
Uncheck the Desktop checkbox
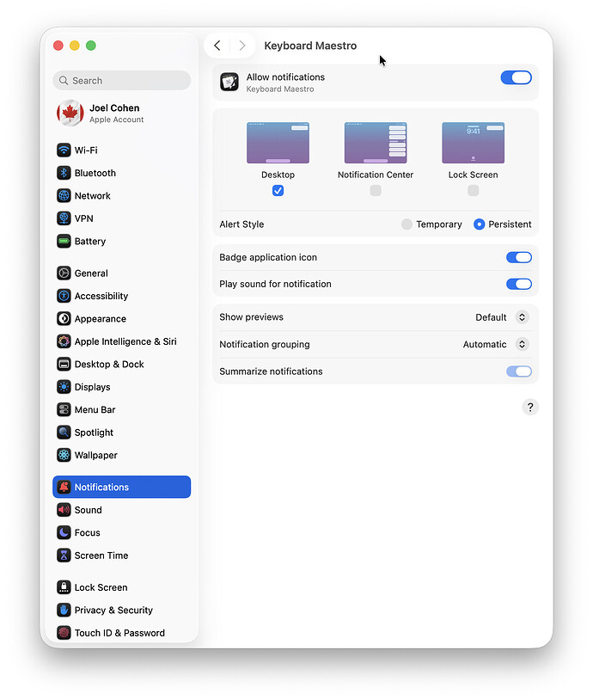278,191
